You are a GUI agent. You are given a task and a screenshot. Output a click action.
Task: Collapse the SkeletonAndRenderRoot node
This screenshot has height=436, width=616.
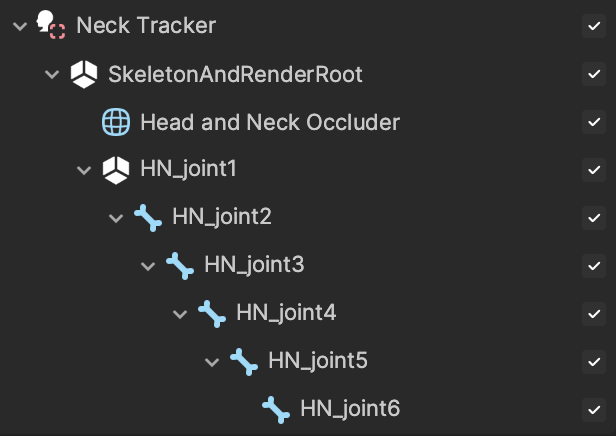pos(52,74)
